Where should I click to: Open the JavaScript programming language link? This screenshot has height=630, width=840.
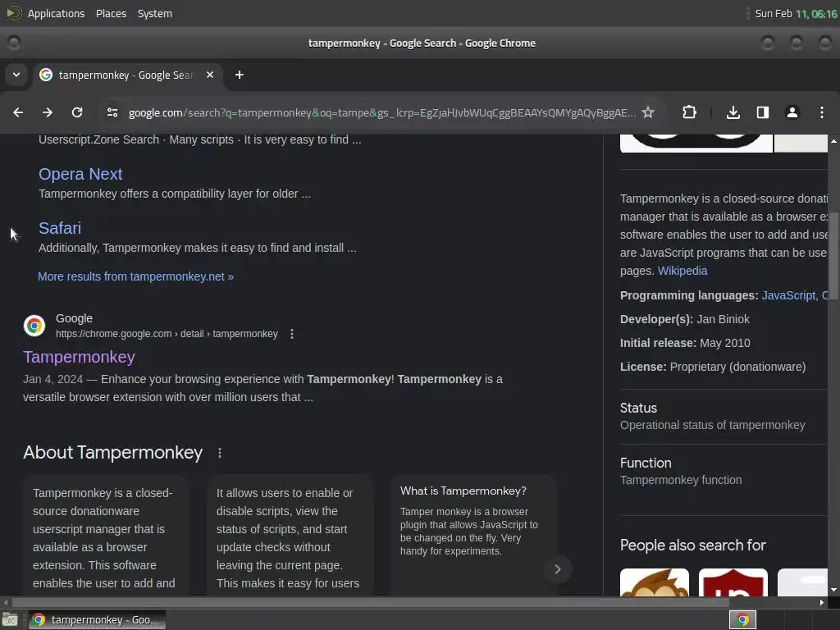(x=788, y=295)
